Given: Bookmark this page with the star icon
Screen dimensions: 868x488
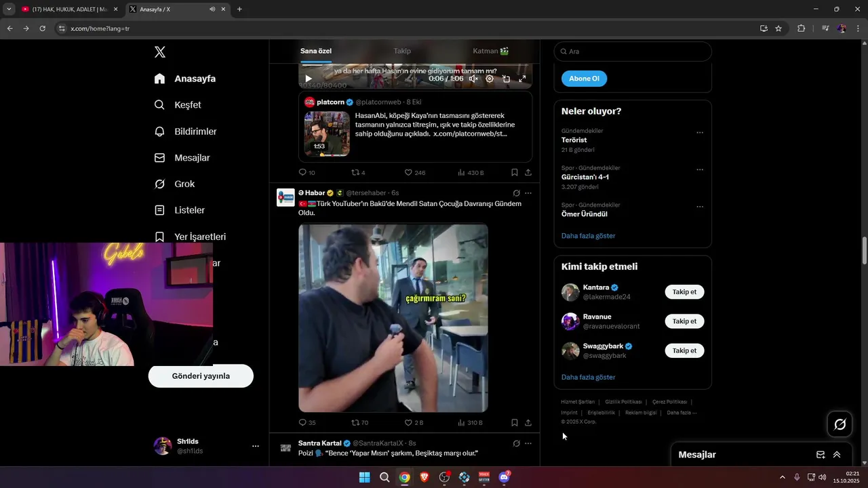Looking at the screenshot, I should coord(778,28).
